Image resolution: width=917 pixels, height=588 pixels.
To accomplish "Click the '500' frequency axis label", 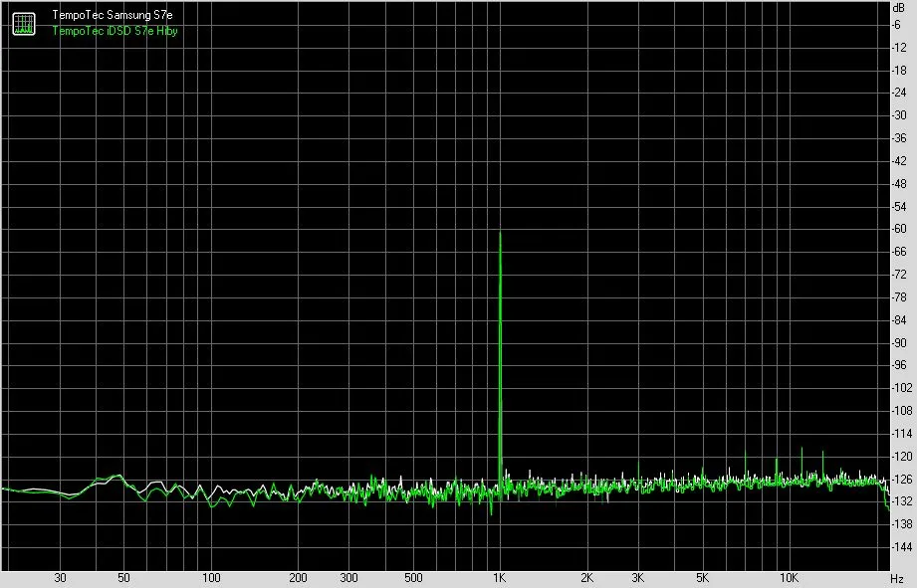I will 413,578.
